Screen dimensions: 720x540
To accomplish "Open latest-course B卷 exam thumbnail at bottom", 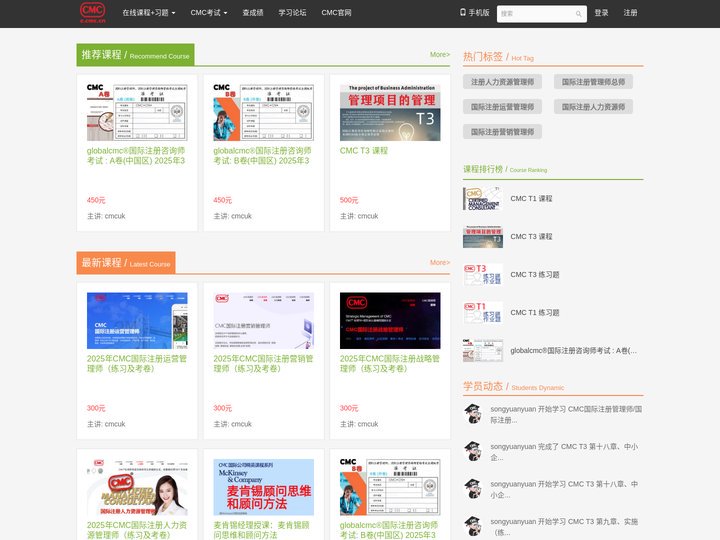I will point(390,487).
